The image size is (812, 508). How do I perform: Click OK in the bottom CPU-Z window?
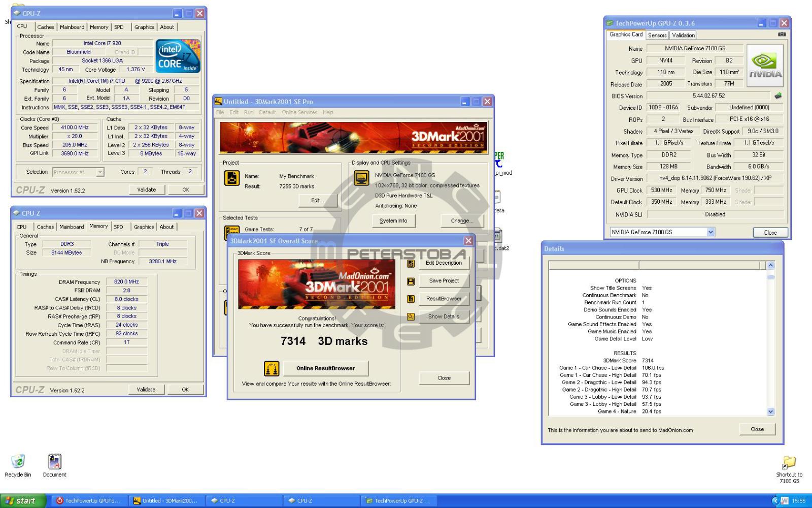click(x=185, y=390)
